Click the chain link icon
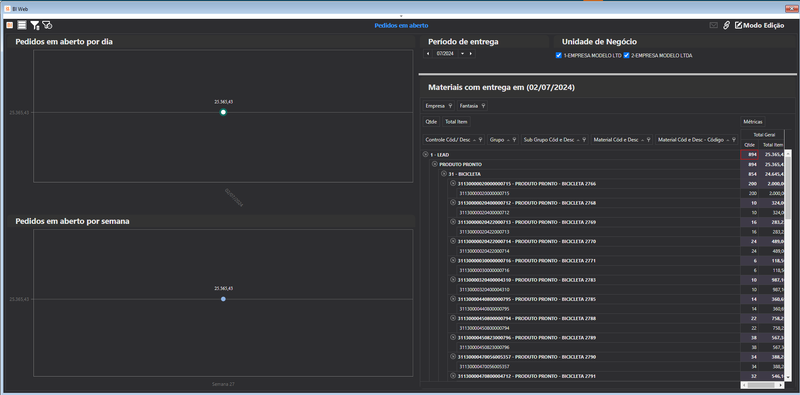Viewport: 800px width, 395px height. 727,25
